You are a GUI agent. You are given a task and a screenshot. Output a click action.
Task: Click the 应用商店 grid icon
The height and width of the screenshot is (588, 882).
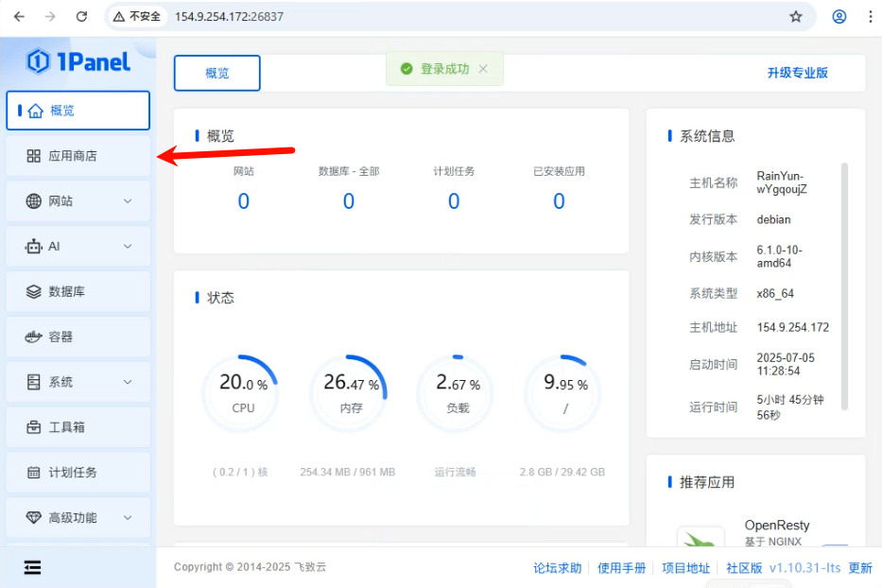coord(34,156)
